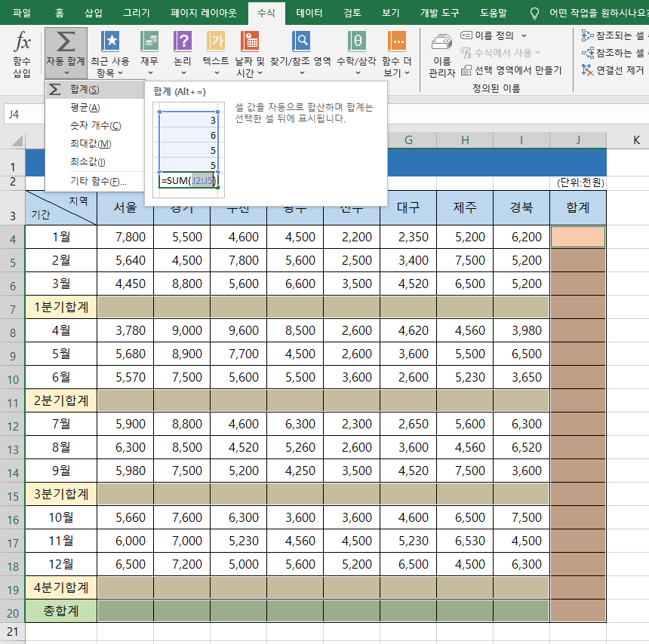This screenshot has width=649, height=644.
Task: Open the Lookup & Reference magnifier icon
Action: click(x=301, y=41)
